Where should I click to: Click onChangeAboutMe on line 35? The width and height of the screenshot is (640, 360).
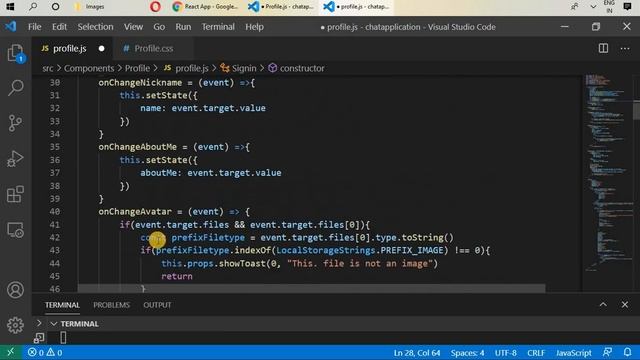pos(138,147)
